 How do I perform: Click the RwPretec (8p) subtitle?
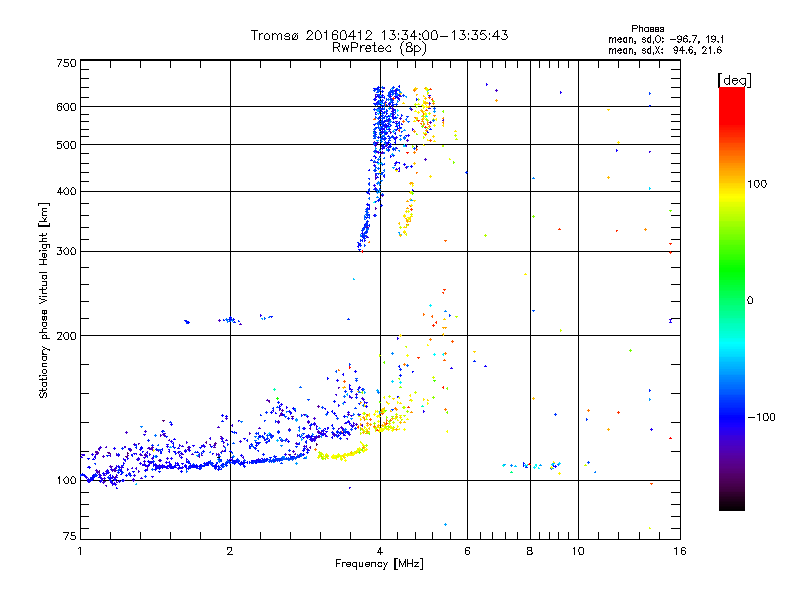(380, 47)
